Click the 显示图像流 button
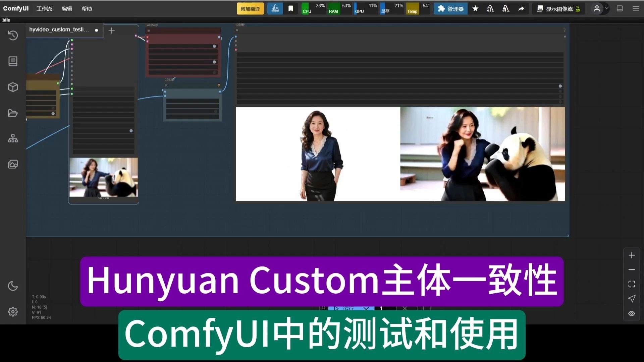The height and width of the screenshot is (362, 644). 558,9
